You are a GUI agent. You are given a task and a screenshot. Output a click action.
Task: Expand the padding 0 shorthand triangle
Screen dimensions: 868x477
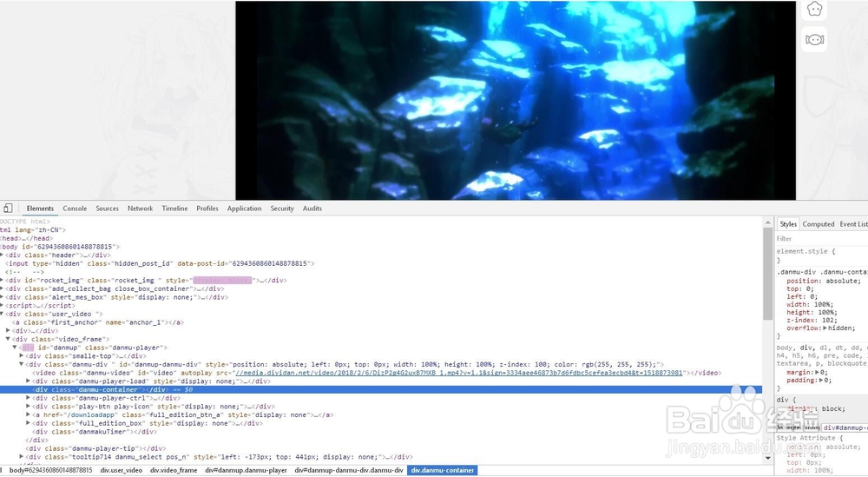[x=820, y=380]
